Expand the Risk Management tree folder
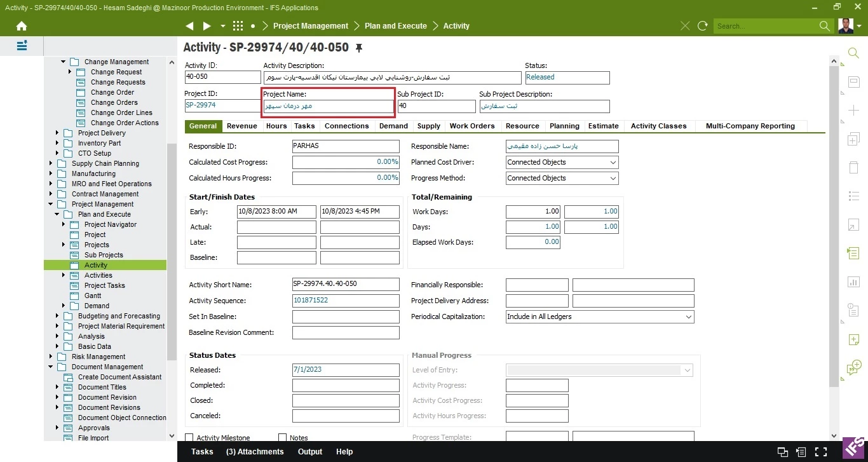Viewport: 868px width, 462px height. tap(51, 357)
